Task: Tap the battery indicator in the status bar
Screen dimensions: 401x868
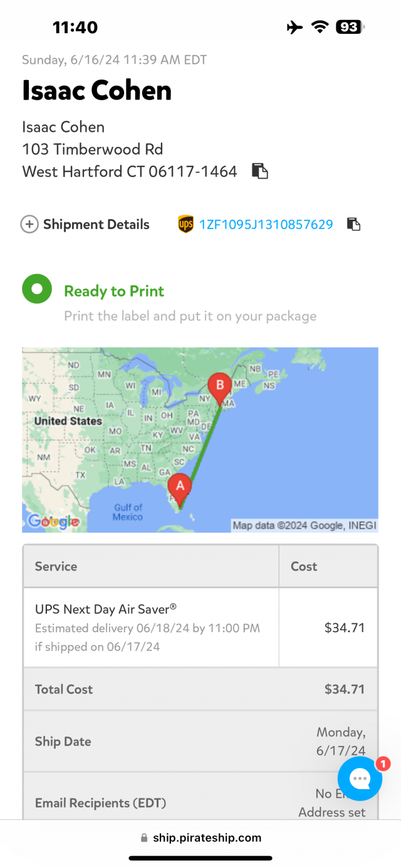Action: point(350,27)
